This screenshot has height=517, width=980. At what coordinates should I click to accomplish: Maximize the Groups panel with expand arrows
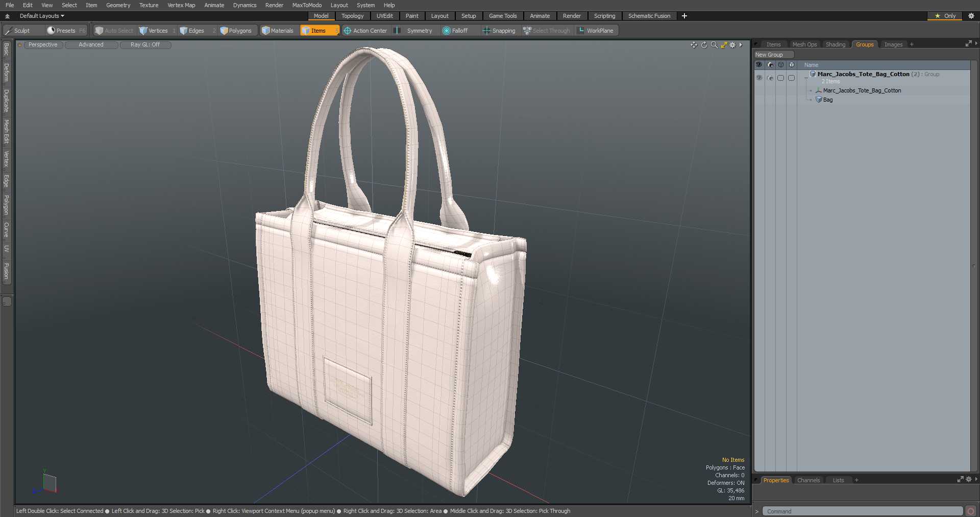[x=968, y=44]
